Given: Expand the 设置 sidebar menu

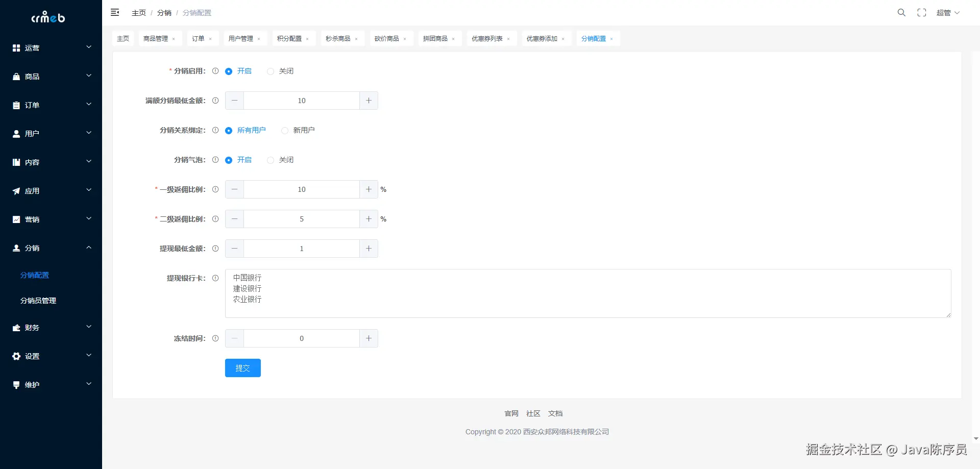Looking at the screenshot, I should click(51, 356).
